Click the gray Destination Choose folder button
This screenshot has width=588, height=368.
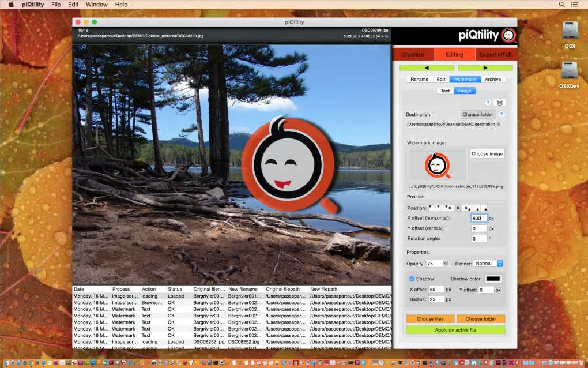(x=478, y=114)
